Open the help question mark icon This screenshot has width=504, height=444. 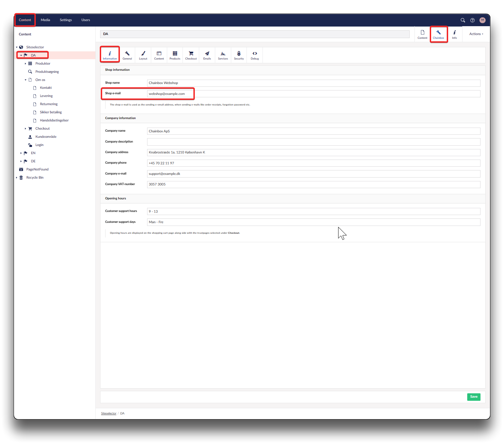coord(472,20)
